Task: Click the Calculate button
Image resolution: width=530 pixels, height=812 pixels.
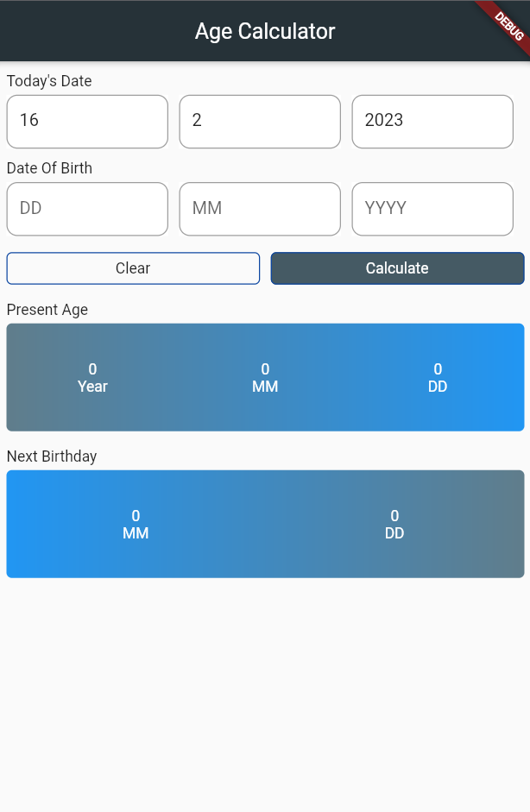Action: pos(397,268)
